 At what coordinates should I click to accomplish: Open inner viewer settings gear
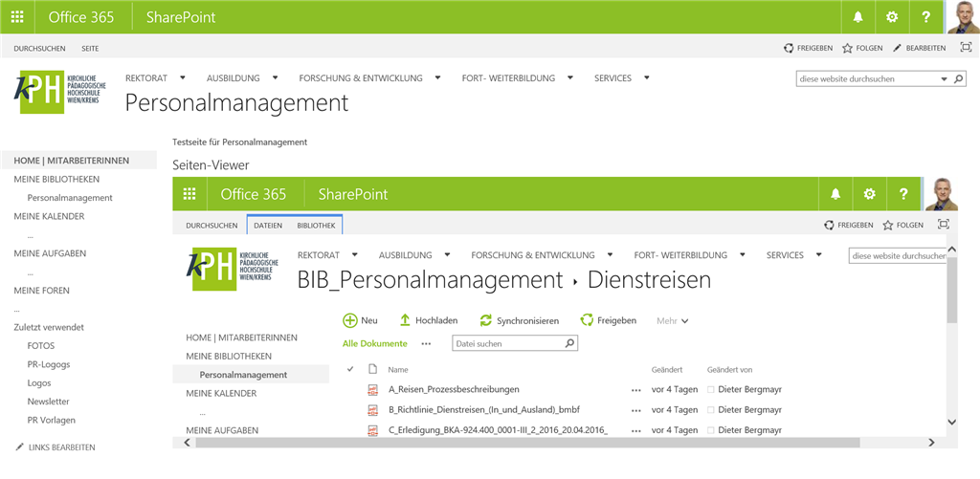click(x=869, y=194)
